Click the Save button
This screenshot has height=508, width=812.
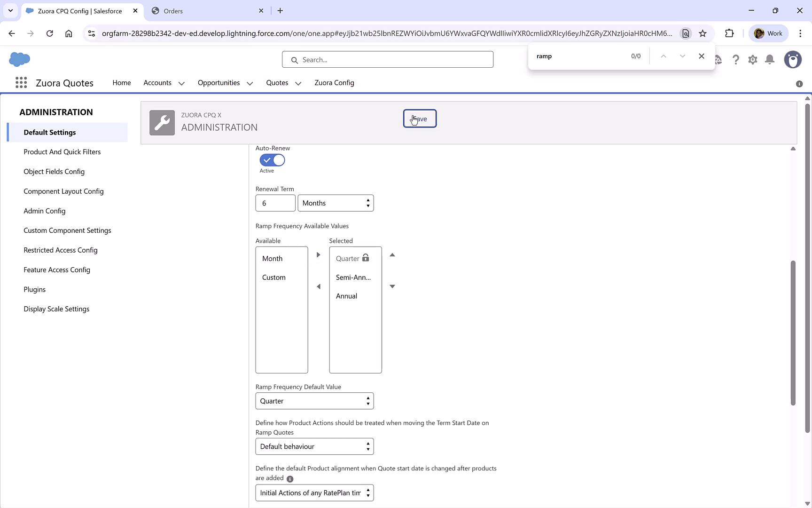coord(420,119)
